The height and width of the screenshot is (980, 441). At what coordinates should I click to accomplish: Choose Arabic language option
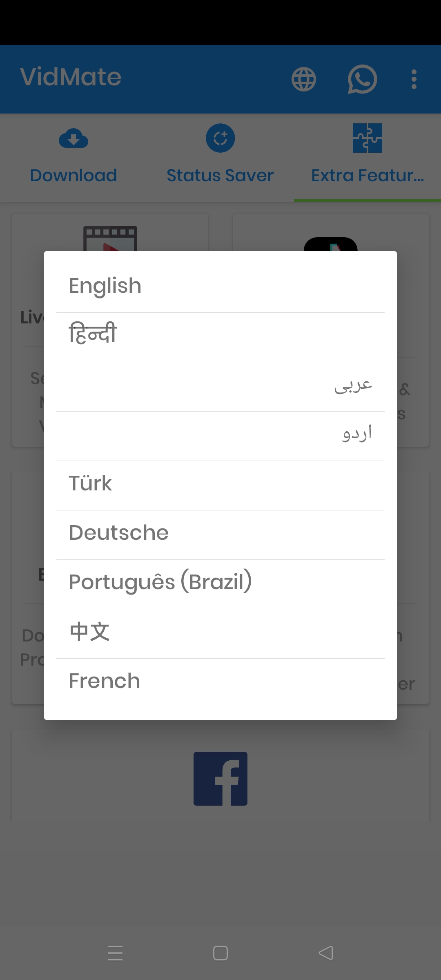pyautogui.click(x=220, y=386)
